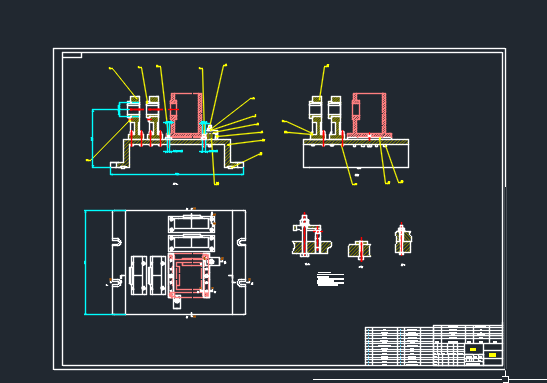Screen dimensions: 547x383
Task: Click the technical notes text block
Action: point(330,279)
